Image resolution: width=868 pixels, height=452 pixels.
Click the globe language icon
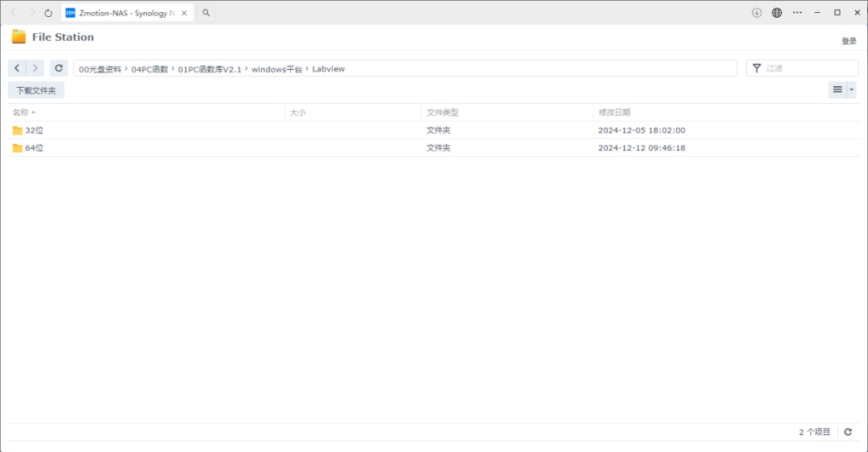click(777, 13)
